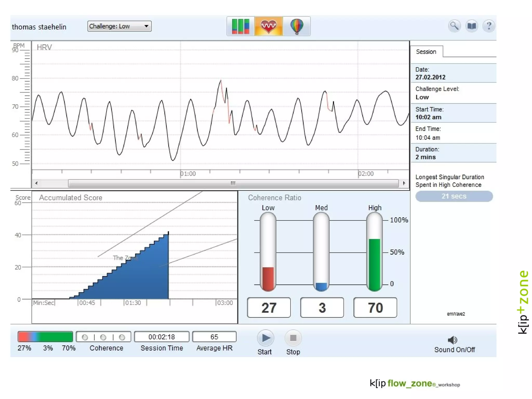Click HRV scrollbar right arrow

[404, 183]
